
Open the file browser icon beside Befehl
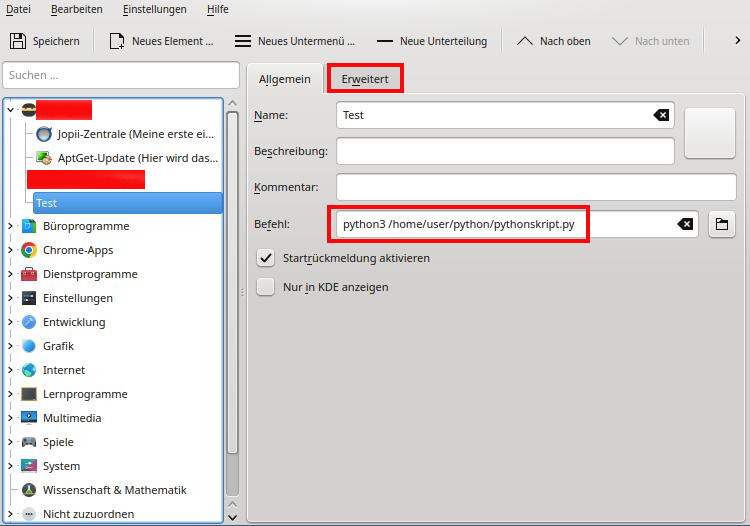coord(721,224)
